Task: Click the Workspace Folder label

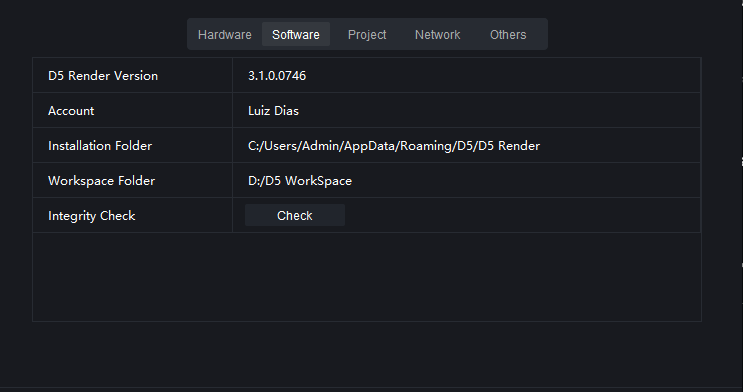Action: (x=101, y=181)
